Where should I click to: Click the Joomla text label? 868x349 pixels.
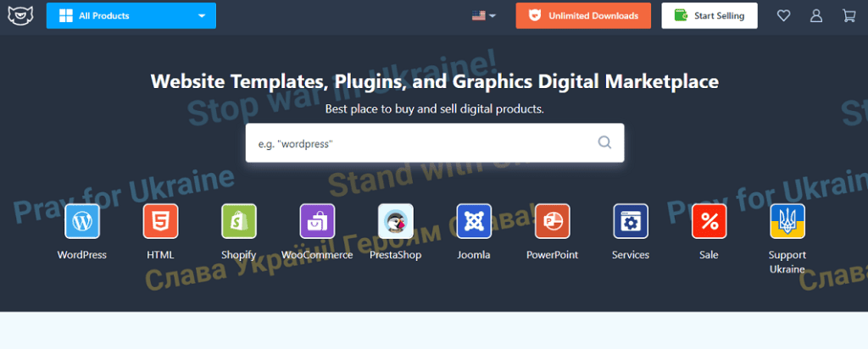point(474,255)
